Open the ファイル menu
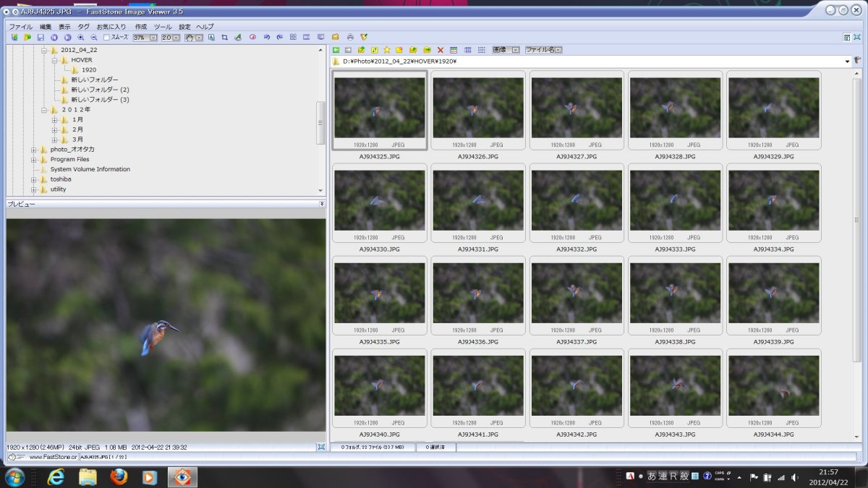 click(x=20, y=27)
